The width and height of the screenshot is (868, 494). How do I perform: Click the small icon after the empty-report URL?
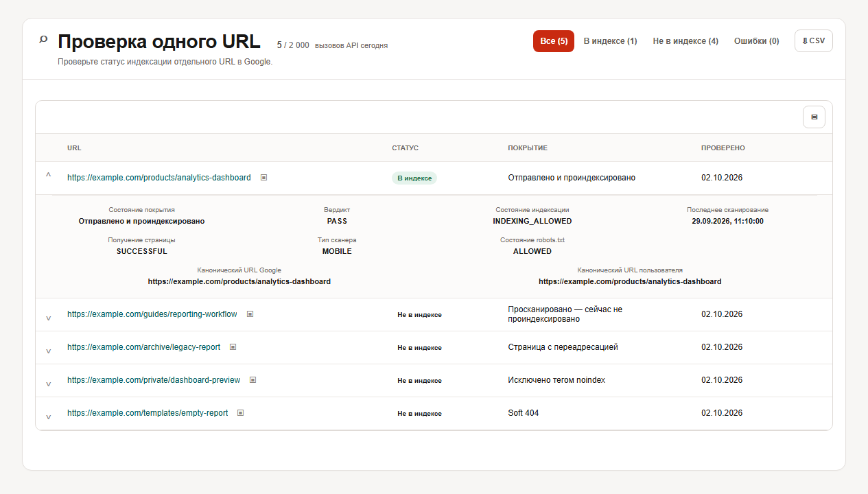point(241,412)
